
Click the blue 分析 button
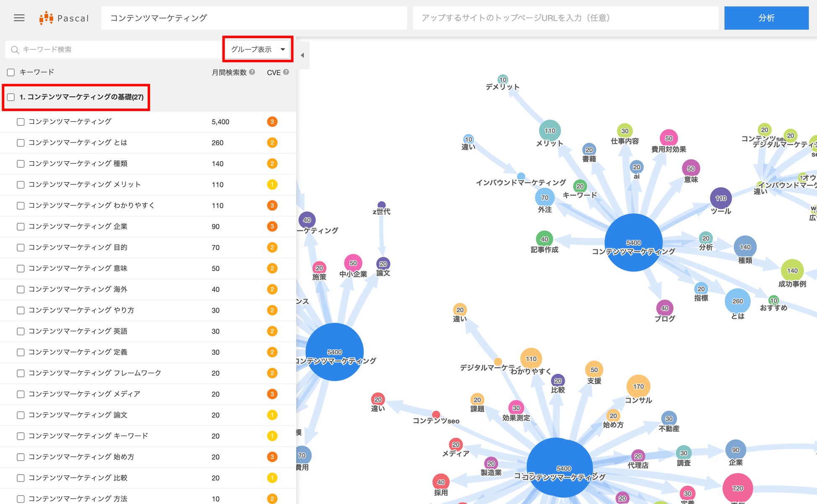[x=766, y=18]
